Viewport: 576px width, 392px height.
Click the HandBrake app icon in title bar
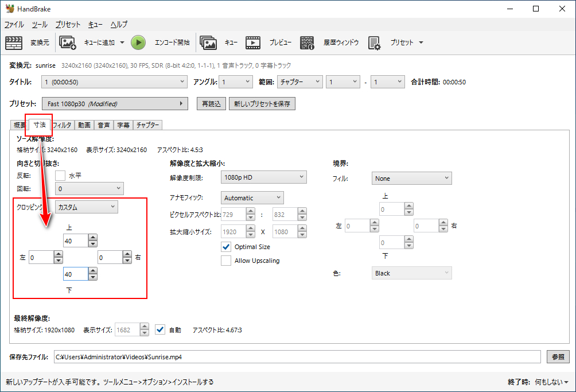(x=9, y=9)
